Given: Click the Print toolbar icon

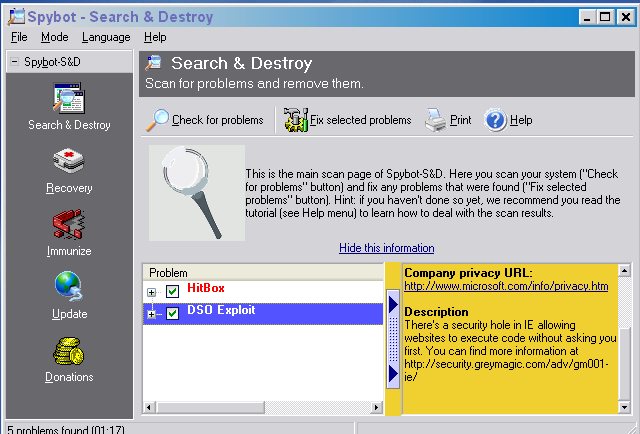Looking at the screenshot, I should (436, 120).
